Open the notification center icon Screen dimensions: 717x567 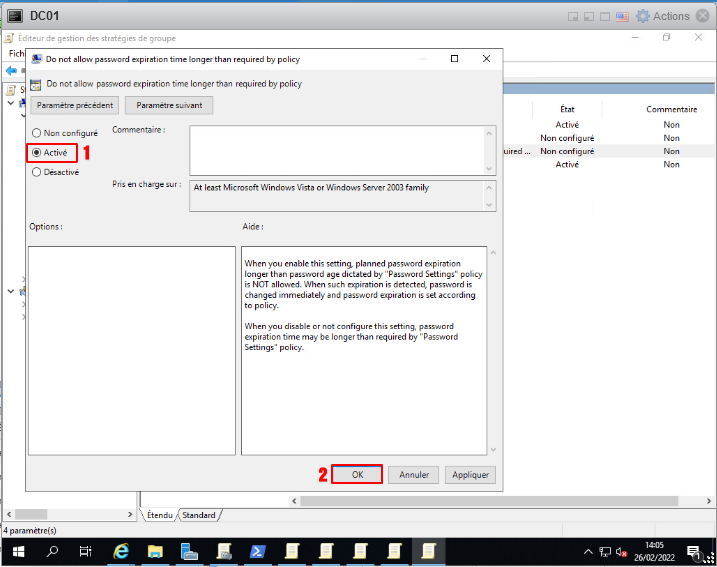pos(695,551)
